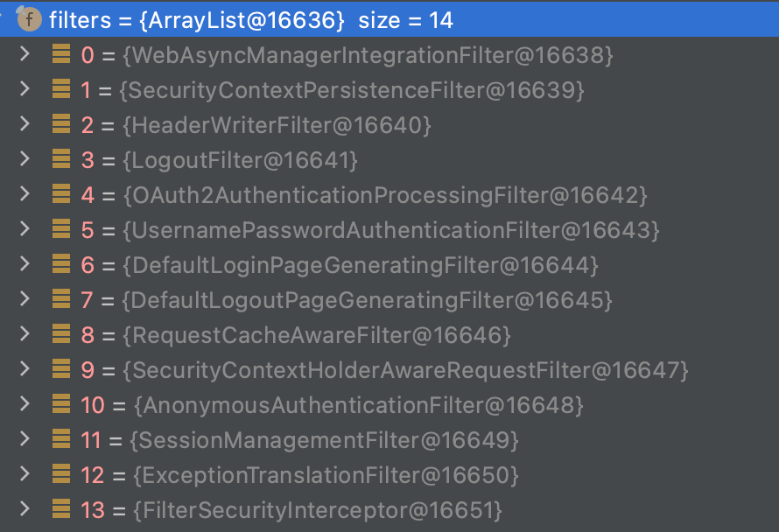Viewport: 779px width, 532px height.
Task: Select the DefaultLogoutPageGeneratingFilter row
Action: (368, 300)
